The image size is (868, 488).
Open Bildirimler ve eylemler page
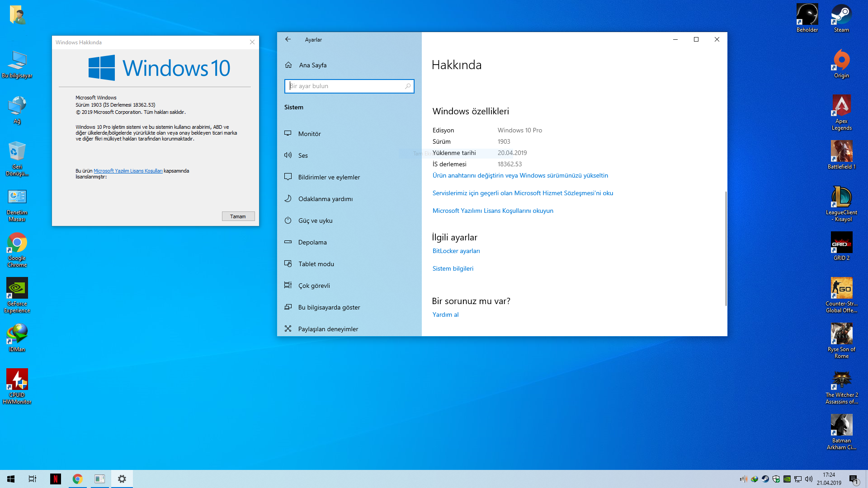(349, 177)
